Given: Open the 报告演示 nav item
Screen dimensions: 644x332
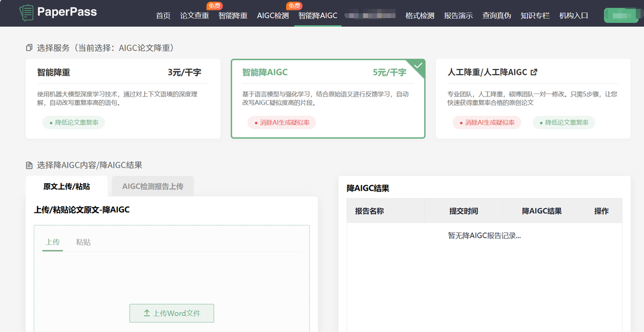Looking at the screenshot, I should [458, 16].
